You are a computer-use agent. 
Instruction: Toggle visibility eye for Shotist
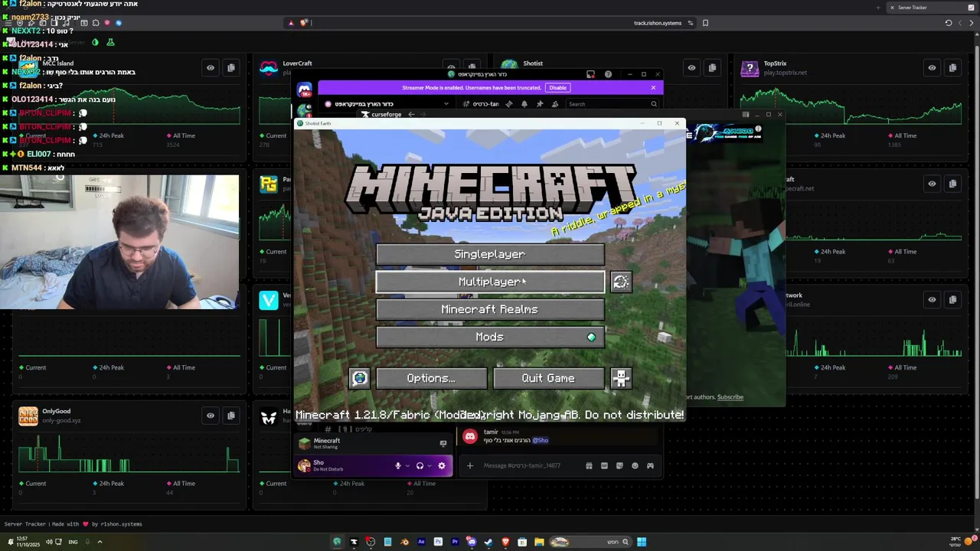(x=691, y=68)
